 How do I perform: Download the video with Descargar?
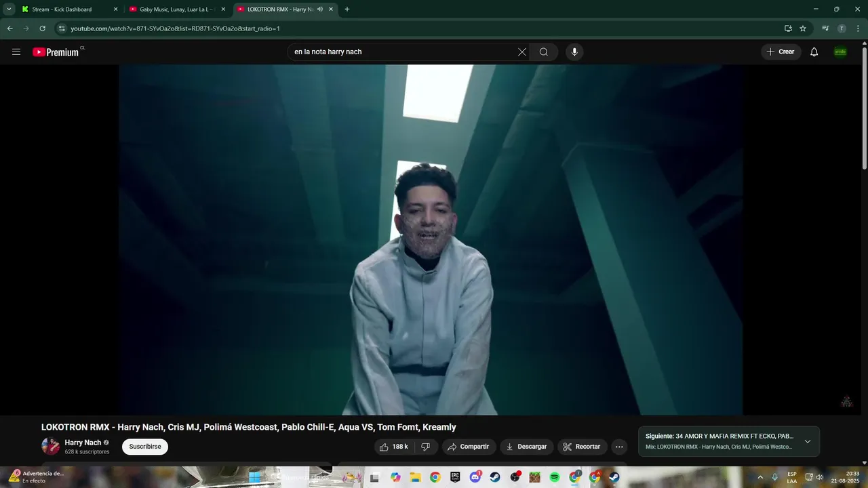(526, 447)
